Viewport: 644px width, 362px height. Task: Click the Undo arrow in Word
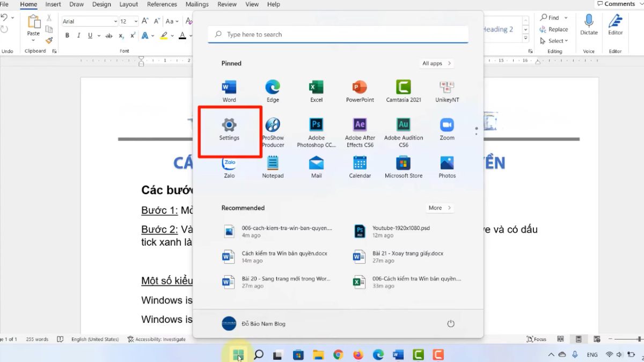pos(3,18)
